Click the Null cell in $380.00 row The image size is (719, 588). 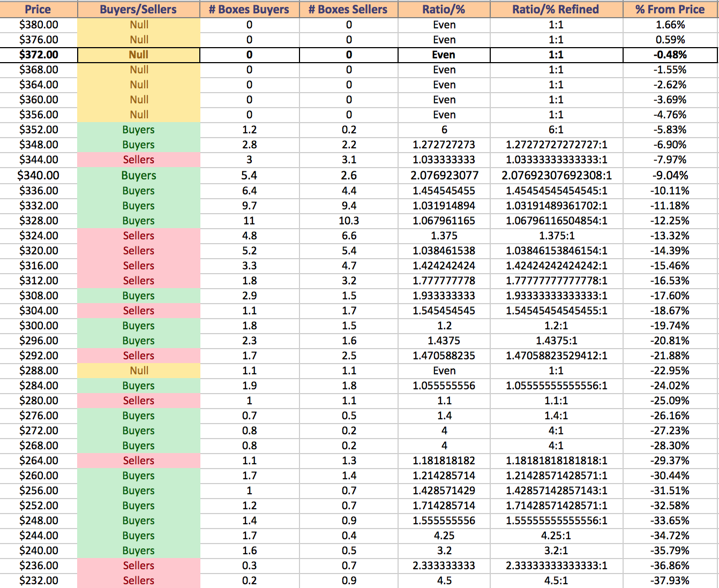point(139,25)
